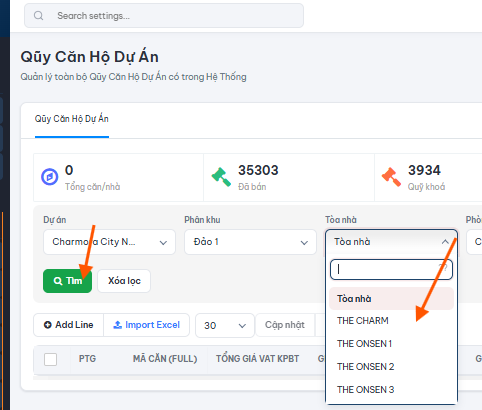Click the magnifier icon in search settings
Screen dimensions: 482x410
[x=38, y=15]
